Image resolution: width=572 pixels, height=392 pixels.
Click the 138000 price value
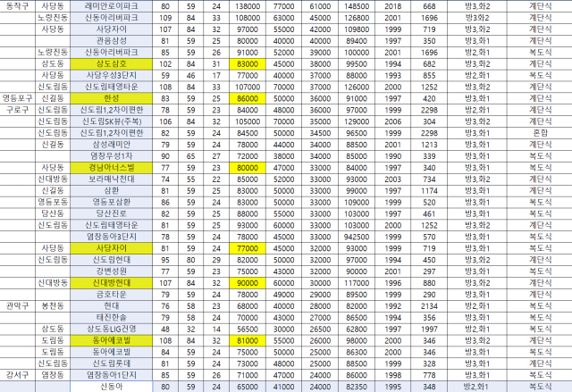coord(248,6)
